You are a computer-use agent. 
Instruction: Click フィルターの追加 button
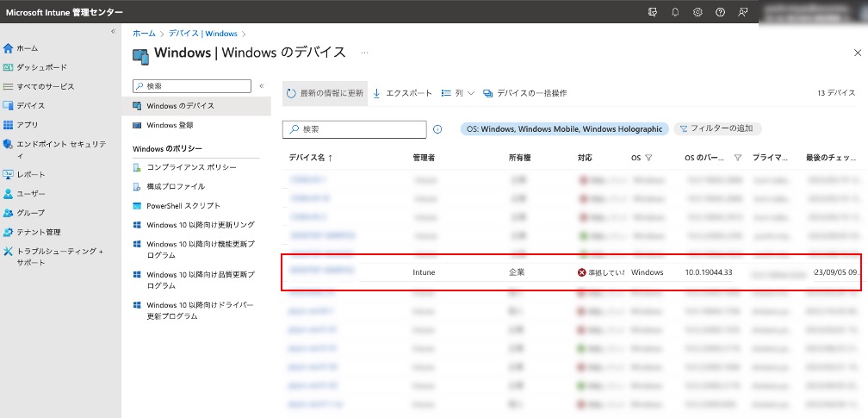717,128
